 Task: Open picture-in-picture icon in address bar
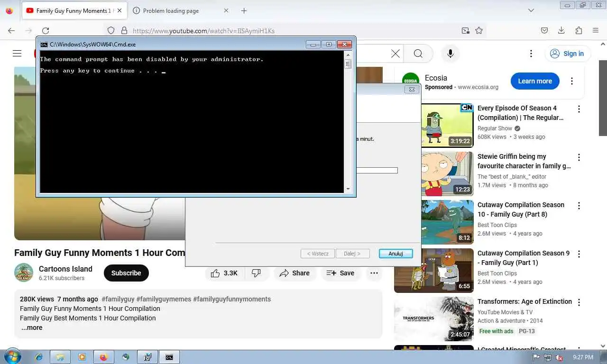click(x=466, y=30)
